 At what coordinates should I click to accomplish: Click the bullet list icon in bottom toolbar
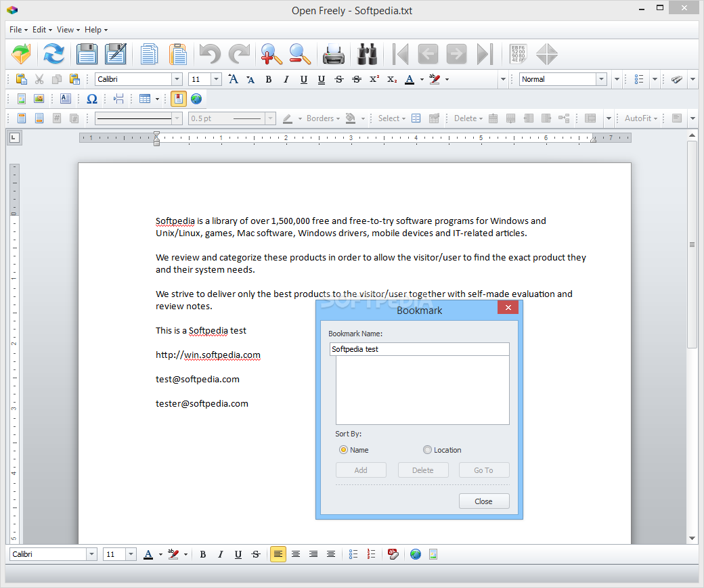[353, 554]
